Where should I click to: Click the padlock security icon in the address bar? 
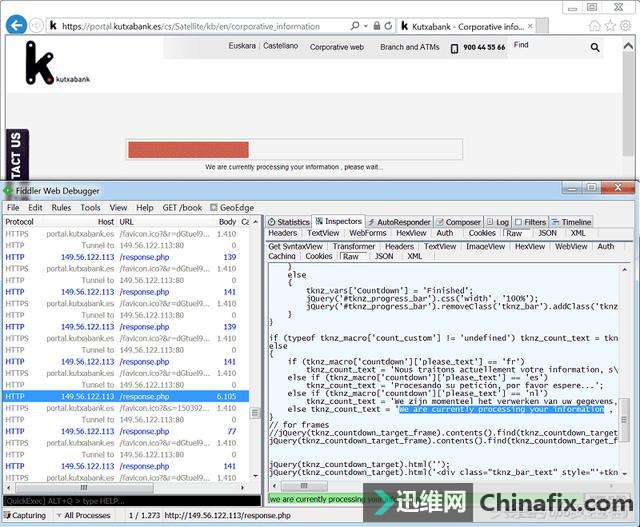pyautogui.click(x=377, y=26)
